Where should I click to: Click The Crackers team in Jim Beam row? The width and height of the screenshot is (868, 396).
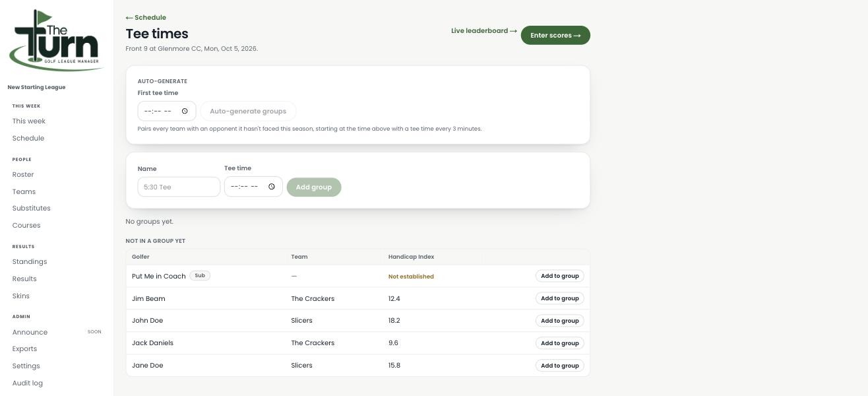pos(313,299)
